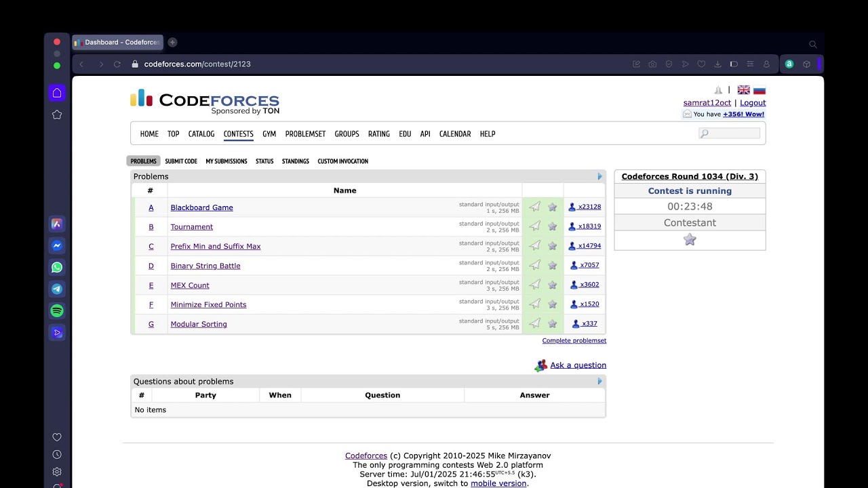The image size is (868, 488).
Task: Open the CALENDAR menu item
Action: click(455, 134)
